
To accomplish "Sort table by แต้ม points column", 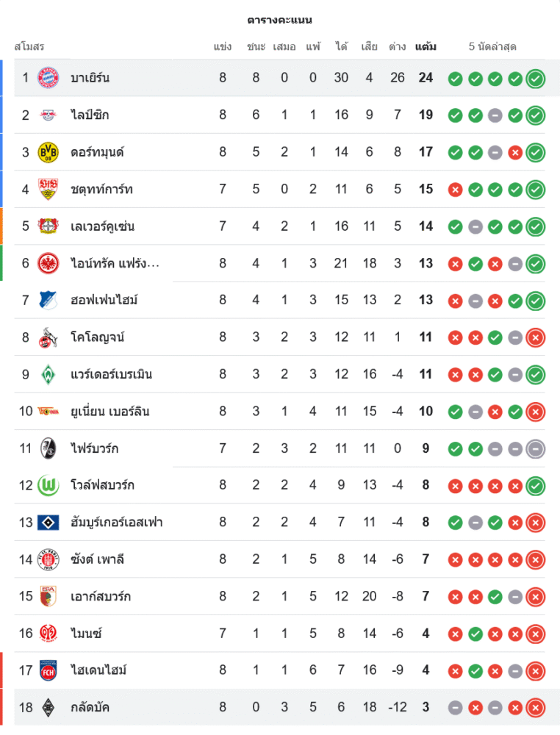I will [x=426, y=47].
